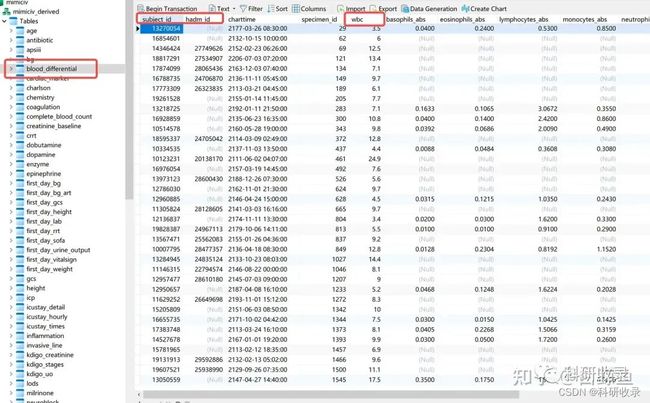This screenshot has width=650, height=403.
Task: Click the age table icon
Action: tap(20, 31)
